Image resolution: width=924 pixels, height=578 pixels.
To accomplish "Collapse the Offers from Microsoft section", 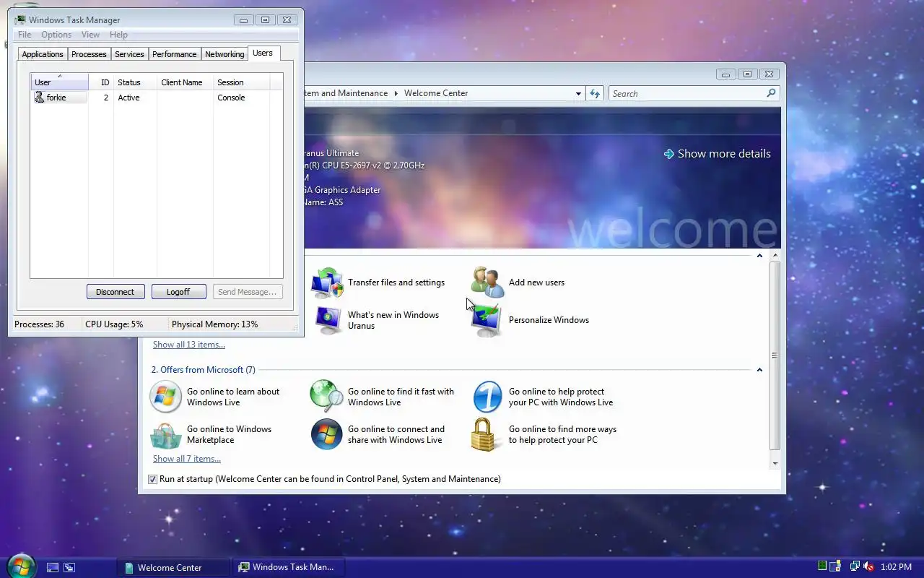I will coord(759,370).
